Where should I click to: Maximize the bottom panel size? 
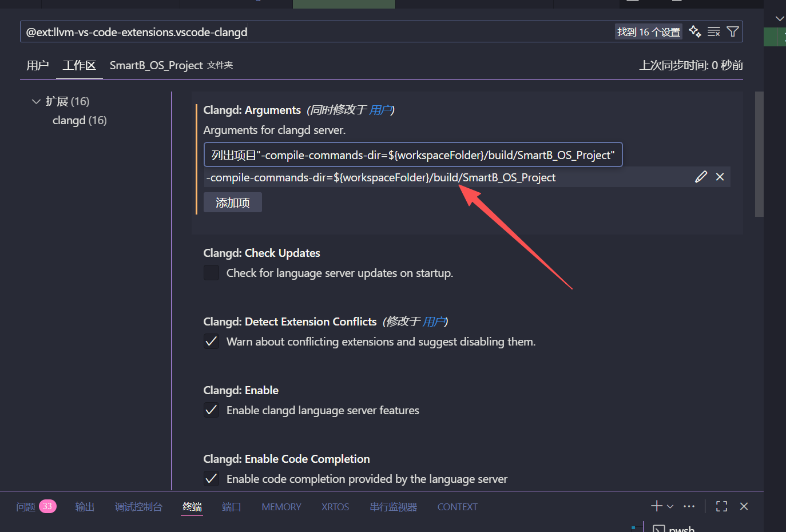pyautogui.click(x=722, y=506)
